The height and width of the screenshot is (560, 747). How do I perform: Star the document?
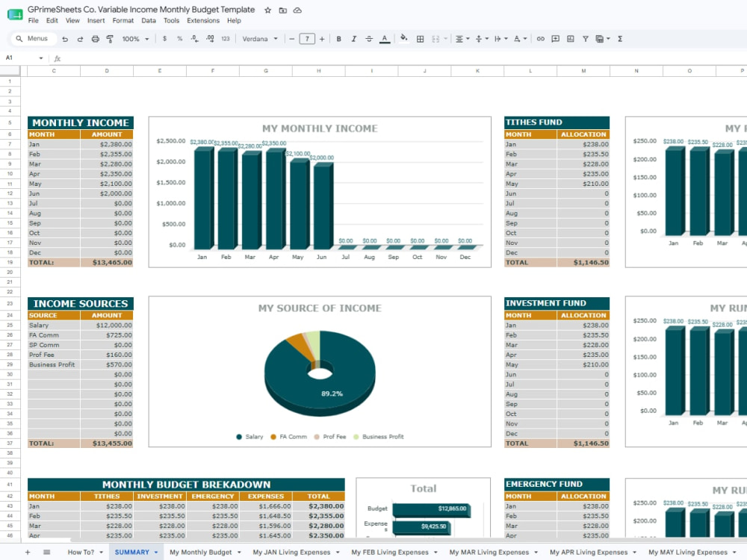(267, 10)
